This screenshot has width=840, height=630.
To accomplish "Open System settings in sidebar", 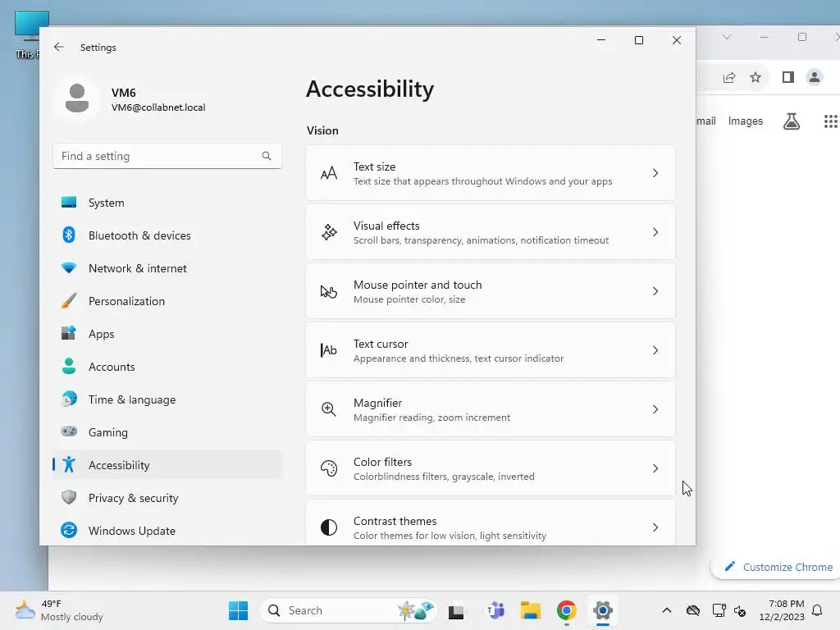I will coord(167,203).
